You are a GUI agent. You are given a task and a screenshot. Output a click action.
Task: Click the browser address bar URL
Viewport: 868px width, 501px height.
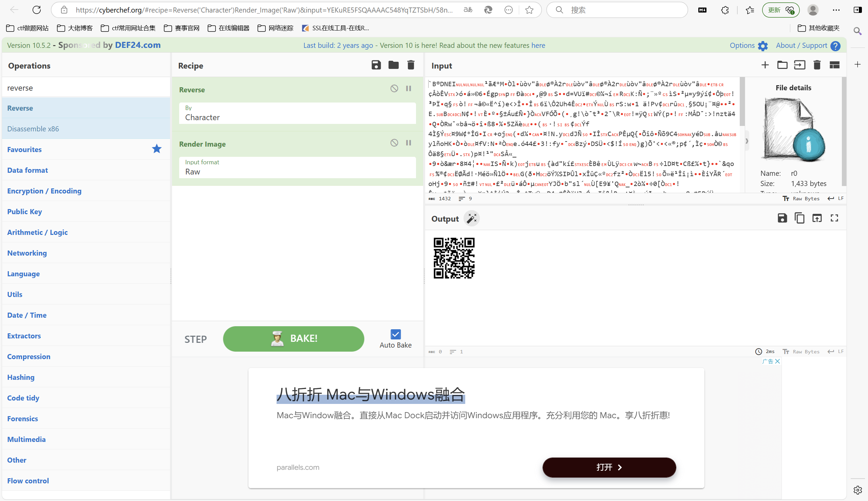tap(264, 10)
